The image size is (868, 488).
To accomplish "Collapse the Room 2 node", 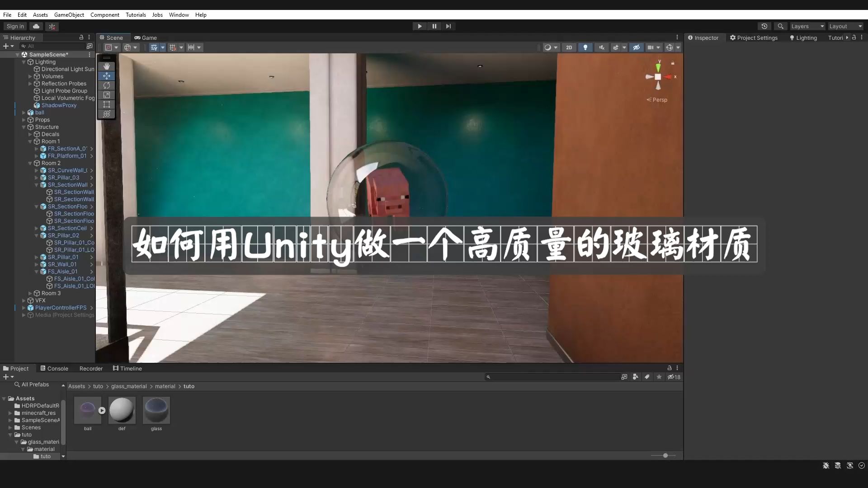I will pyautogui.click(x=30, y=163).
